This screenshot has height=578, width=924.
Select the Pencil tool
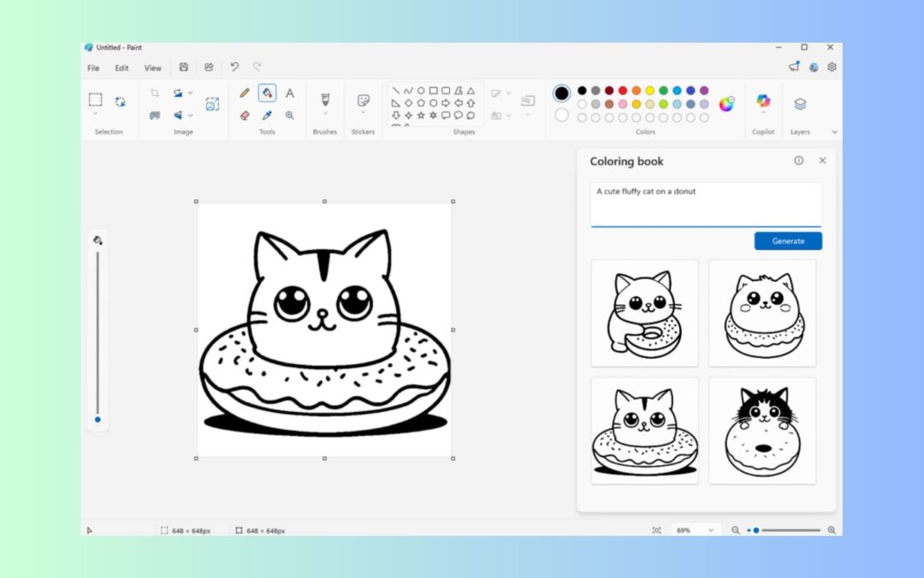tap(246, 92)
